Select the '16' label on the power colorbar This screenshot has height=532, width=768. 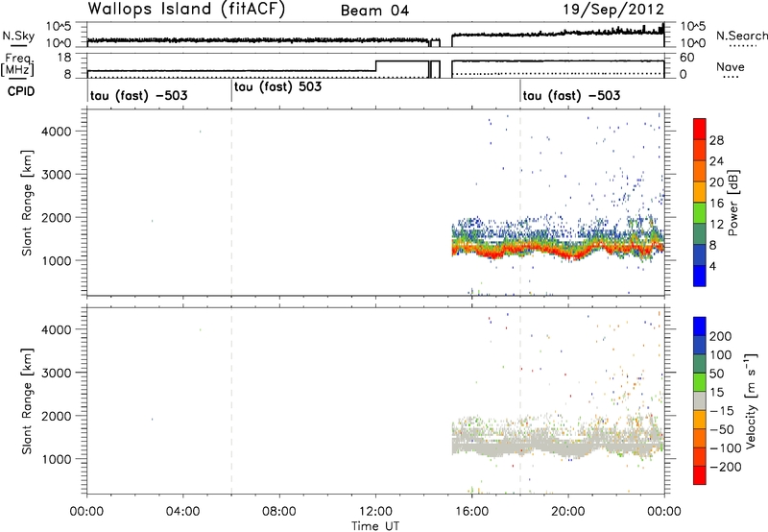[716, 204]
